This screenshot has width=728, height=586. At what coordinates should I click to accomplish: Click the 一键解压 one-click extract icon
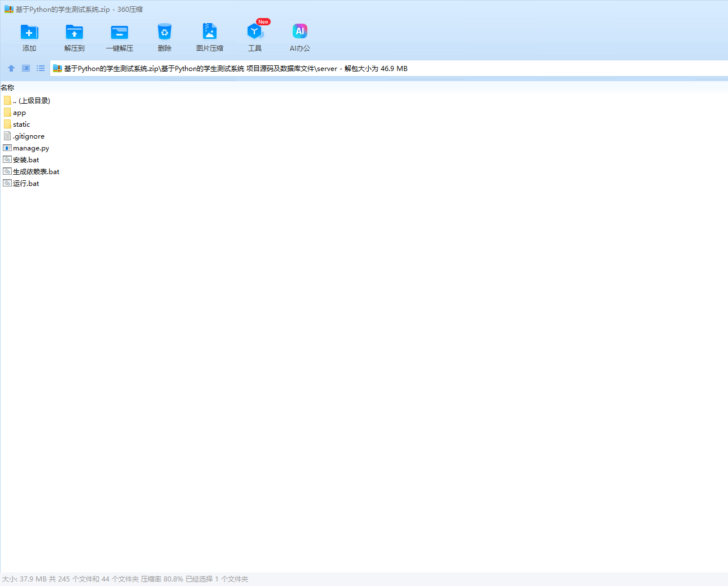[120, 32]
